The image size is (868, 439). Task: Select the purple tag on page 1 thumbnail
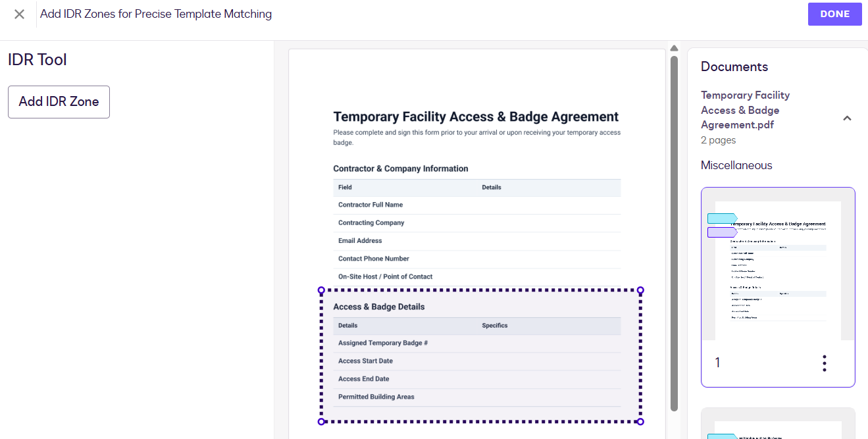coord(722,232)
